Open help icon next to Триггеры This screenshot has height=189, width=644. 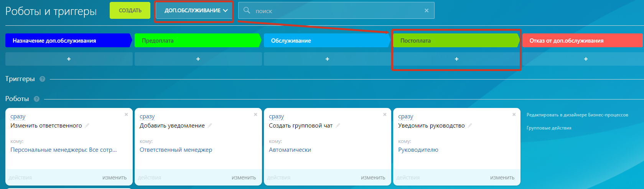click(x=42, y=79)
